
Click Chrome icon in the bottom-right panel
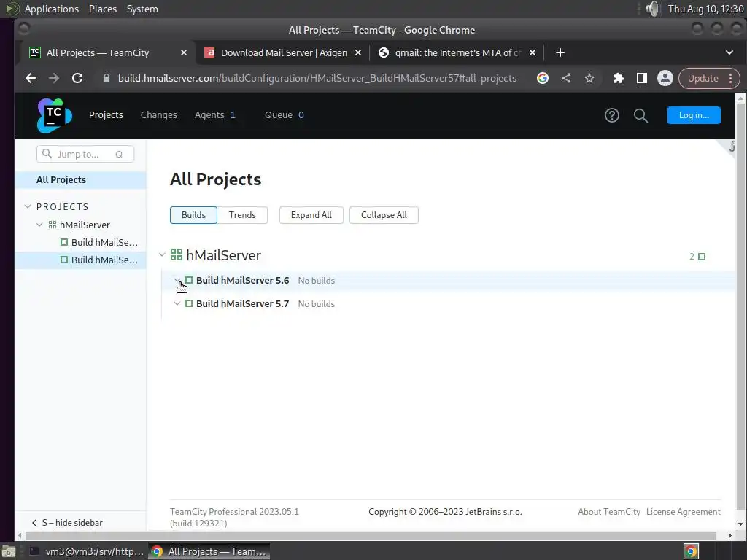[x=691, y=551]
